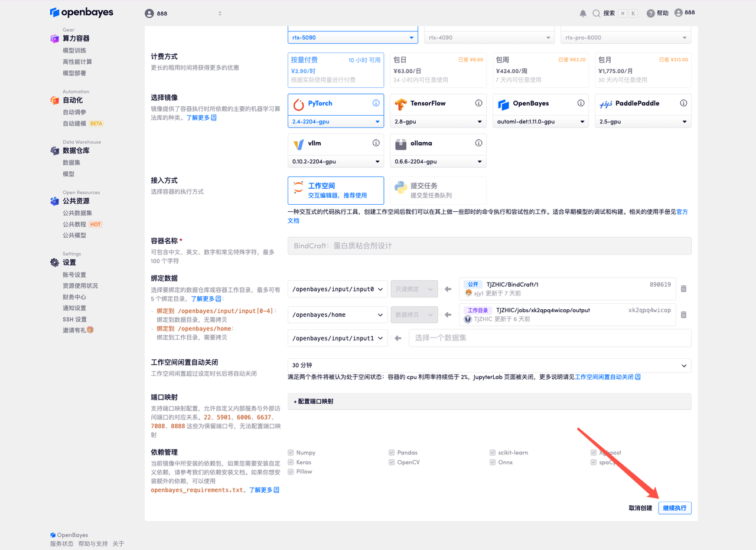Toggle the OpenCV dependency checkbox

tap(391, 462)
